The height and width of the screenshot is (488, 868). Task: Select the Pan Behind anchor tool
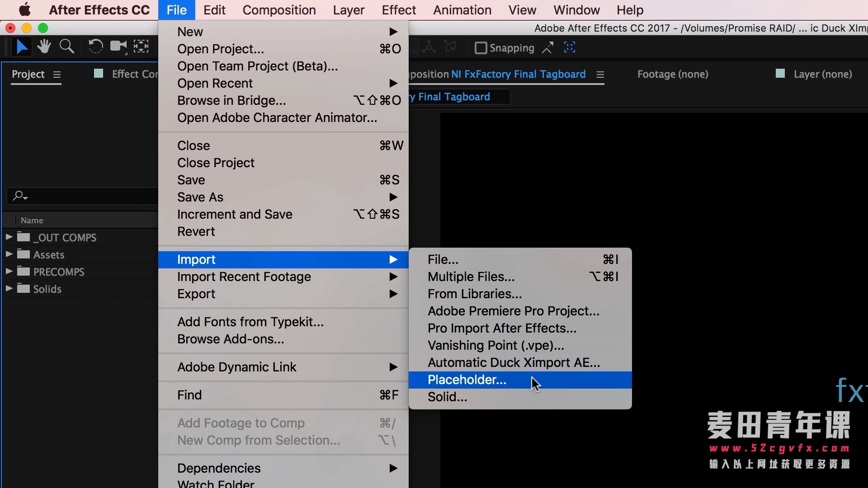141,47
